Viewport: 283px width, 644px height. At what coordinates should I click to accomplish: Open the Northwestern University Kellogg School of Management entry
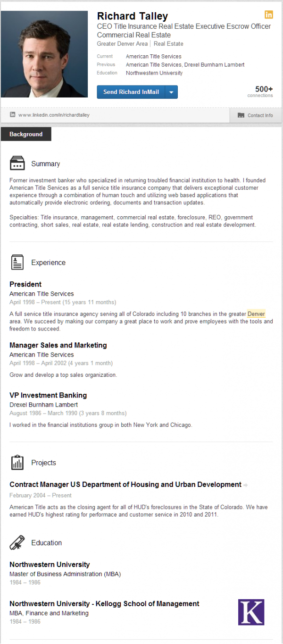[x=104, y=604]
